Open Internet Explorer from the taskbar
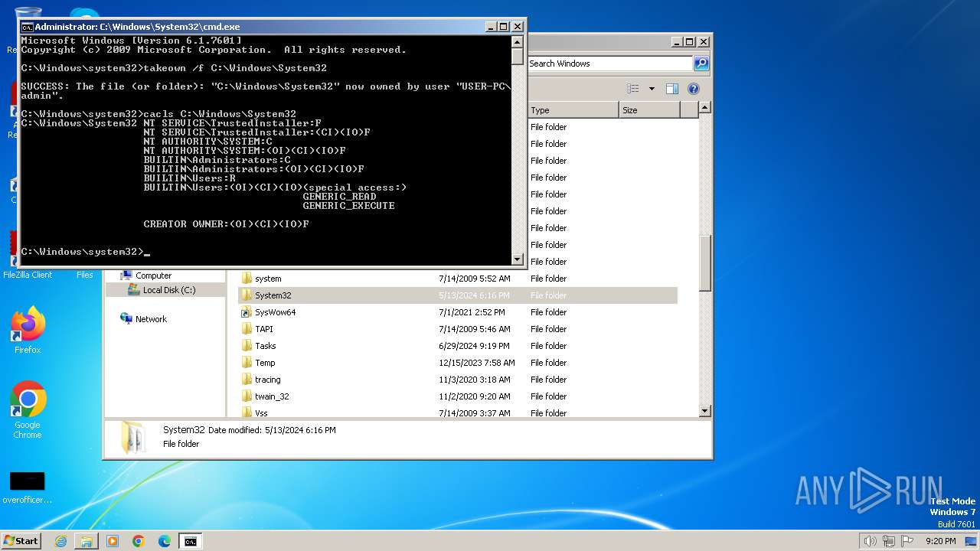This screenshot has height=551, width=980. pos(60,541)
